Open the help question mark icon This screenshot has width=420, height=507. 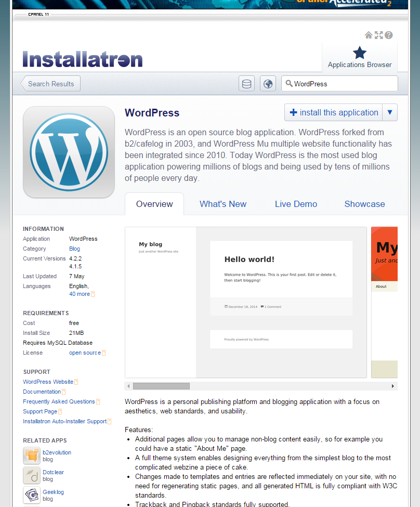pyautogui.click(x=389, y=35)
